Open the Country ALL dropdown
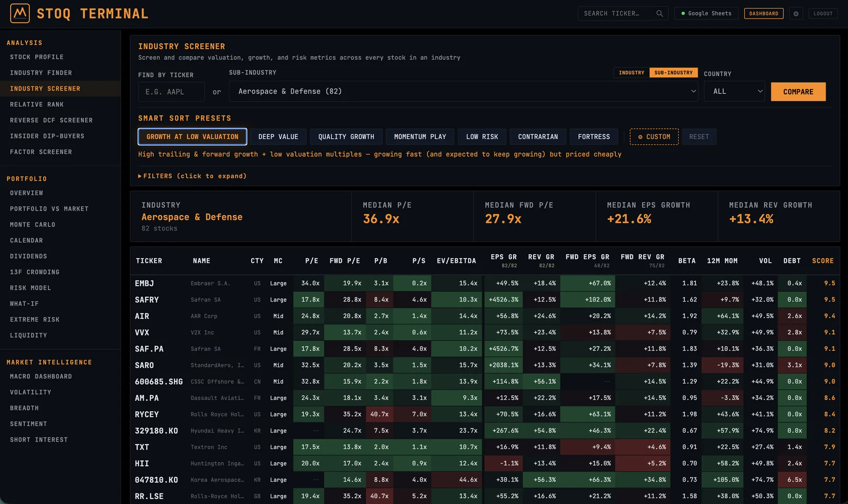Screen dimensions: 848x504 [734, 91]
